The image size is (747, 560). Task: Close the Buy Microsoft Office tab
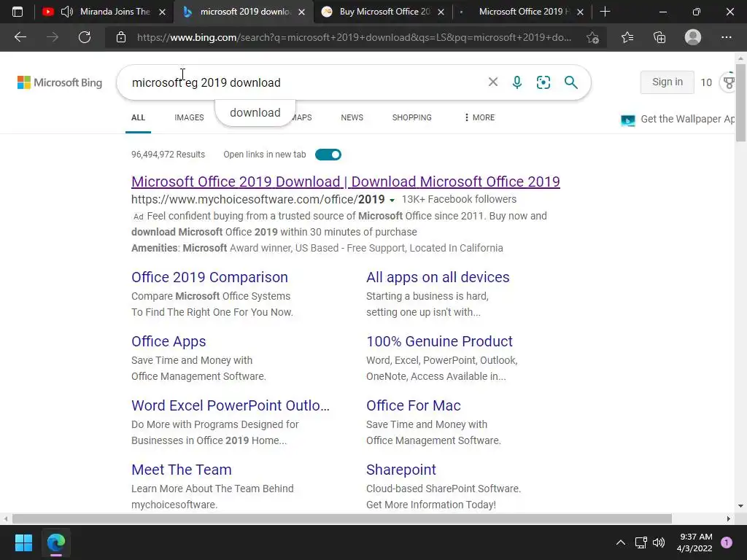(x=441, y=12)
